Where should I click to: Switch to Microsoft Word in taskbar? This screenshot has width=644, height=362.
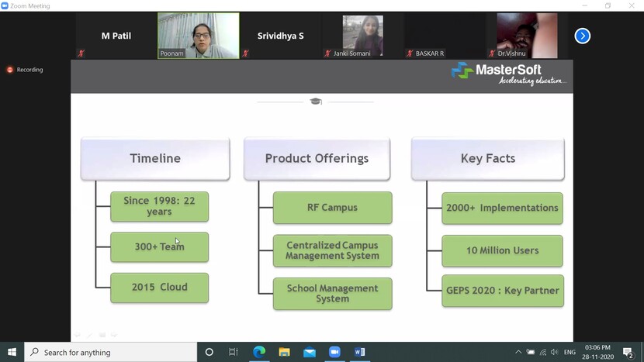point(359,352)
